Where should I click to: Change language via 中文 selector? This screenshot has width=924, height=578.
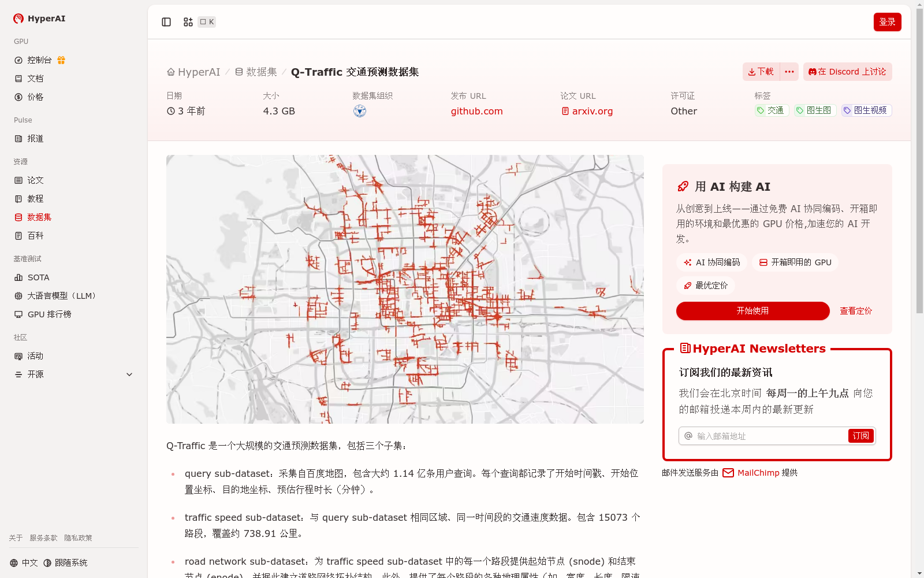click(24, 563)
